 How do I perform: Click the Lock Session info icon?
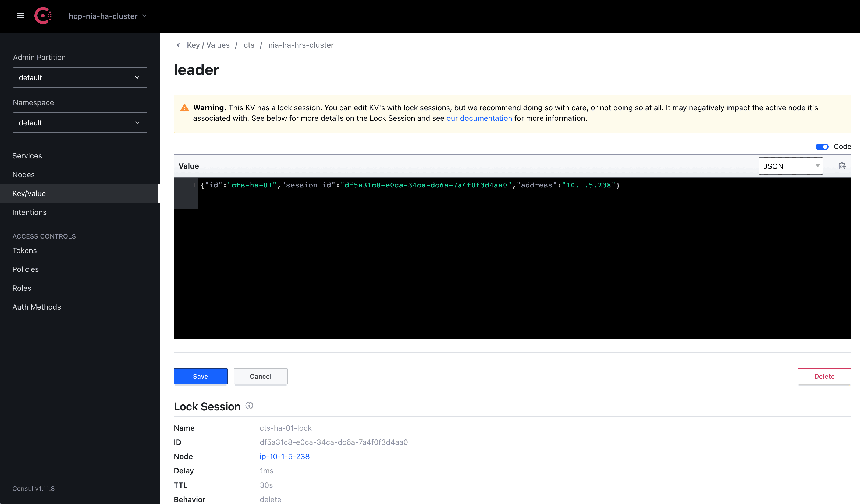[x=249, y=405]
